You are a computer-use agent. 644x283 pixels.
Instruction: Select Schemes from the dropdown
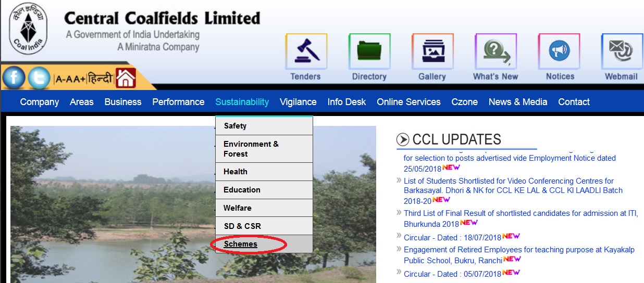[x=264, y=244]
